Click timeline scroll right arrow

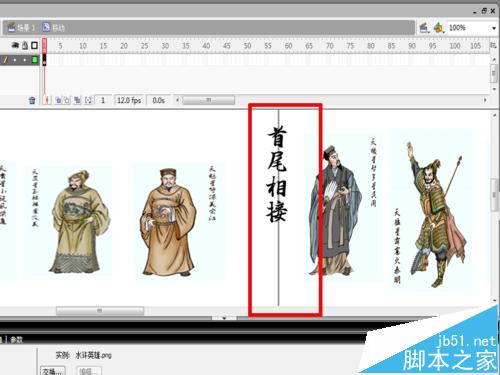coord(485,100)
